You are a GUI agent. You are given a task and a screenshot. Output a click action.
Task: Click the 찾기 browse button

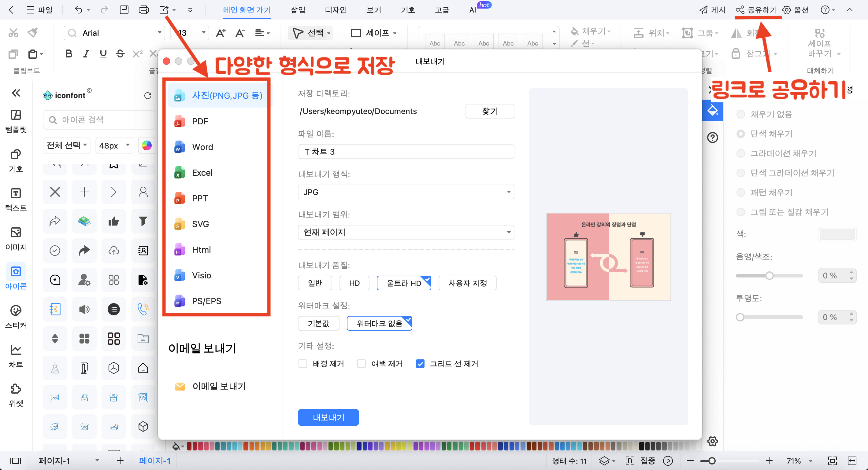tap(490, 111)
